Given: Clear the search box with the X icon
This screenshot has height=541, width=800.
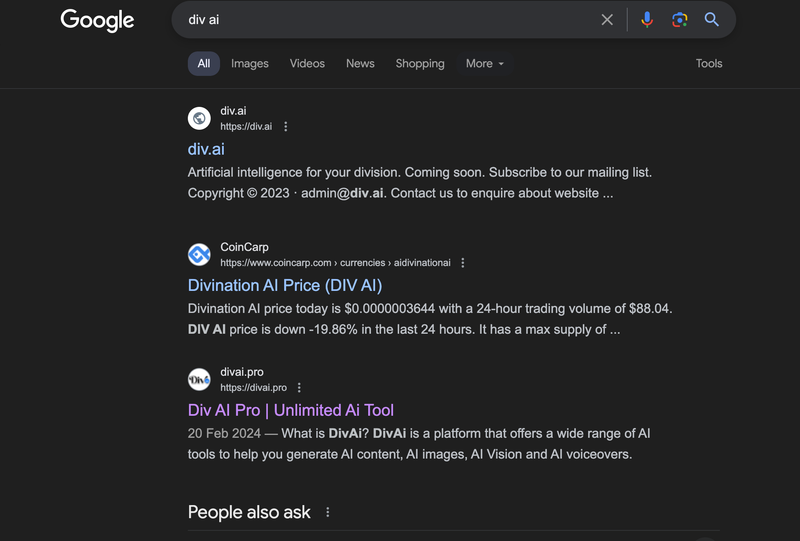Looking at the screenshot, I should (x=607, y=20).
